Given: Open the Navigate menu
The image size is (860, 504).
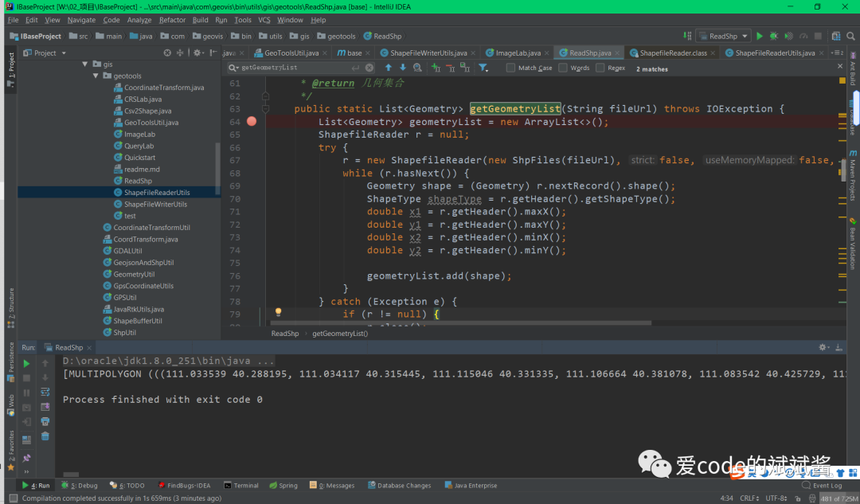Looking at the screenshot, I should tap(81, 20).
